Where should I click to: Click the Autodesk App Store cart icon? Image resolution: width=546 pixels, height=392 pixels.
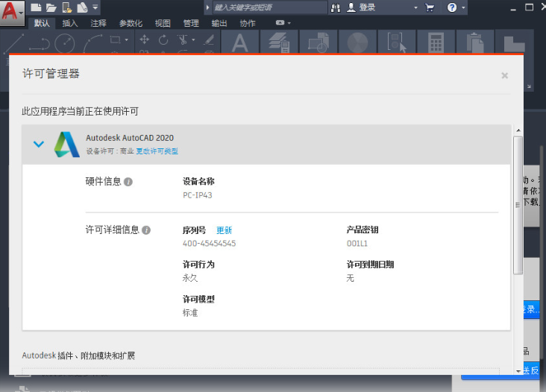tap(430, 7)
